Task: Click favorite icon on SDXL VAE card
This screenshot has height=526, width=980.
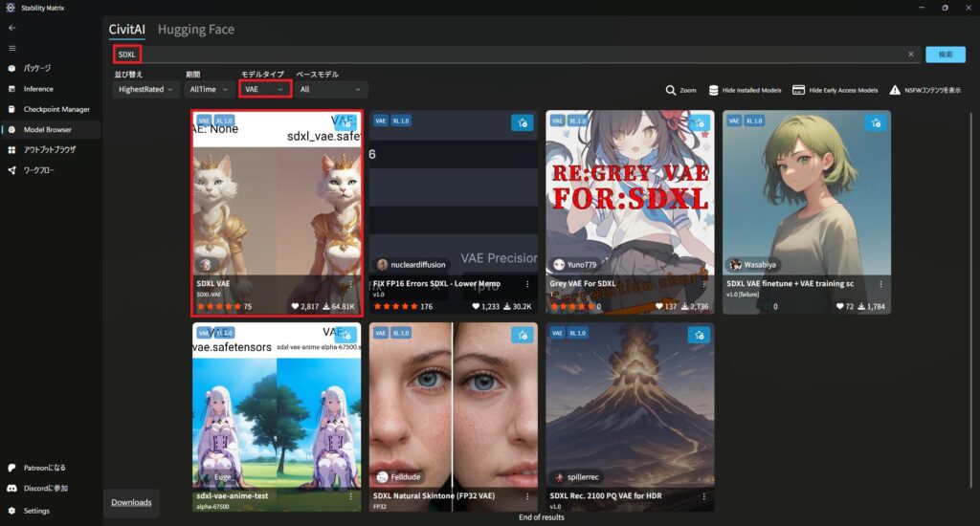Action: point(345,123)
